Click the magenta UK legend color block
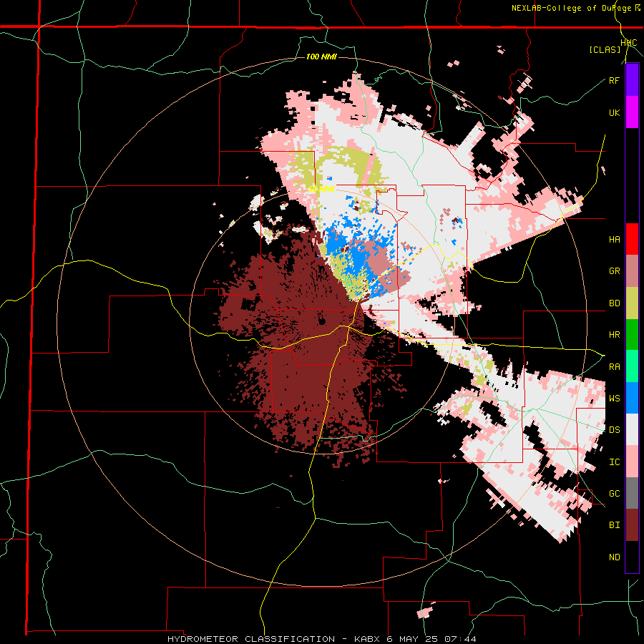This screenshot has width=644, height=644. [x=632, y=112]
